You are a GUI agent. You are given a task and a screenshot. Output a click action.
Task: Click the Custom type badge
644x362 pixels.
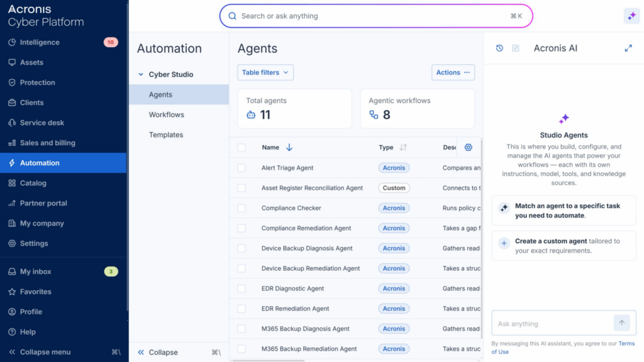tap(394, 188)
